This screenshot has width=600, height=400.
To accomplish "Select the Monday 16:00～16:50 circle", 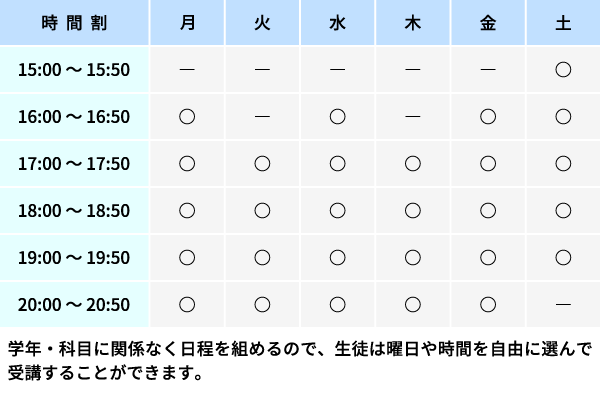I will (187, 116).
